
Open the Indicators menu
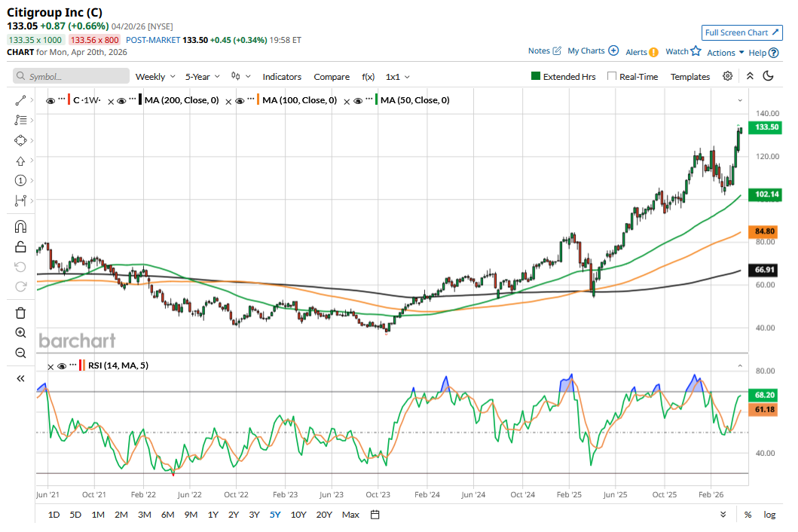click(282, 77)
